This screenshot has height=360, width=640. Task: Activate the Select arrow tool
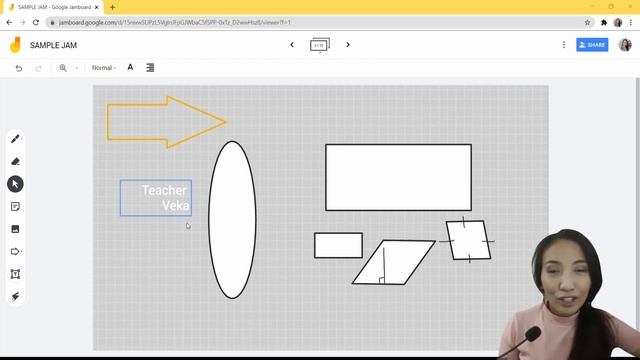tap(15, 184)
